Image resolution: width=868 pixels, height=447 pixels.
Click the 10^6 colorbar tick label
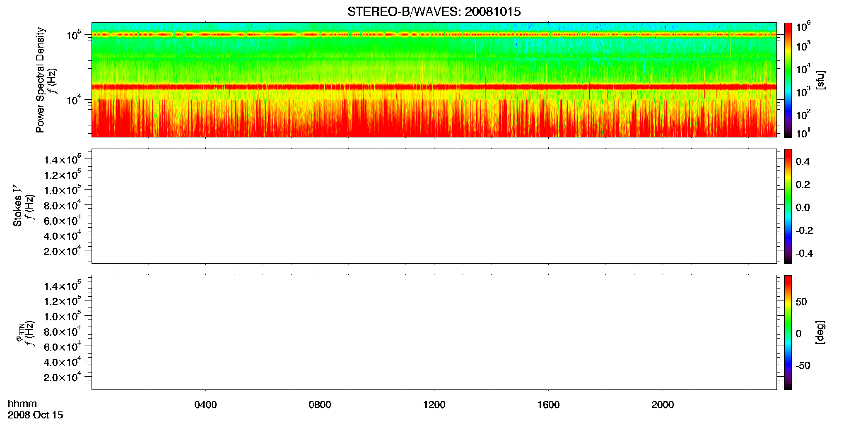[x=803, y=26]
